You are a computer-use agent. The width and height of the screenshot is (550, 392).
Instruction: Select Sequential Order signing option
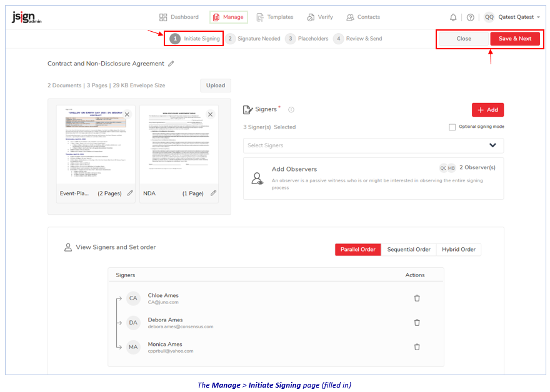pyautogui.click(x=408, y=250)
